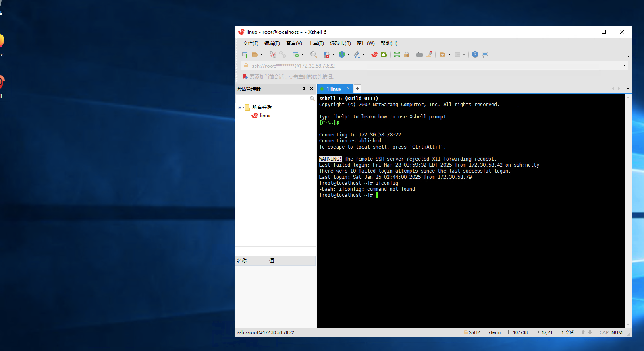Image resolution: width=644 pixels, height=351 pixels.
Task: Click the globe encoding icon
Action: click(x=342, y=54)
